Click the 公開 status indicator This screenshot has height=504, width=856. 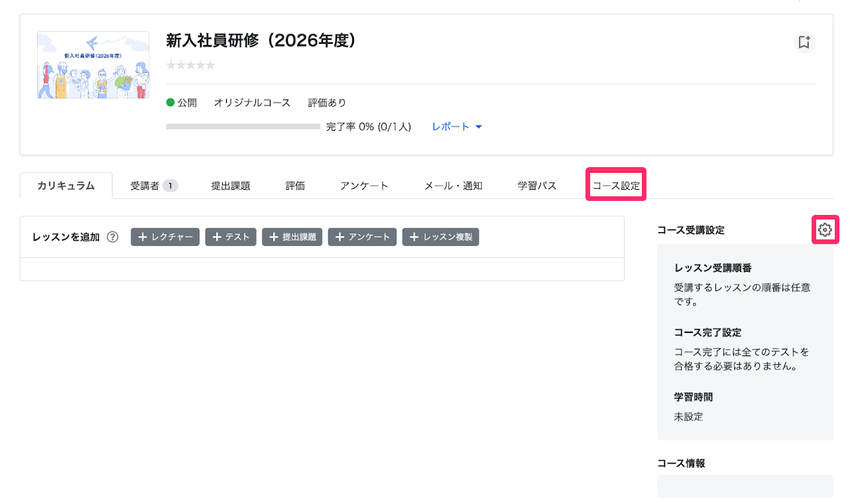(x=182, y=103)
